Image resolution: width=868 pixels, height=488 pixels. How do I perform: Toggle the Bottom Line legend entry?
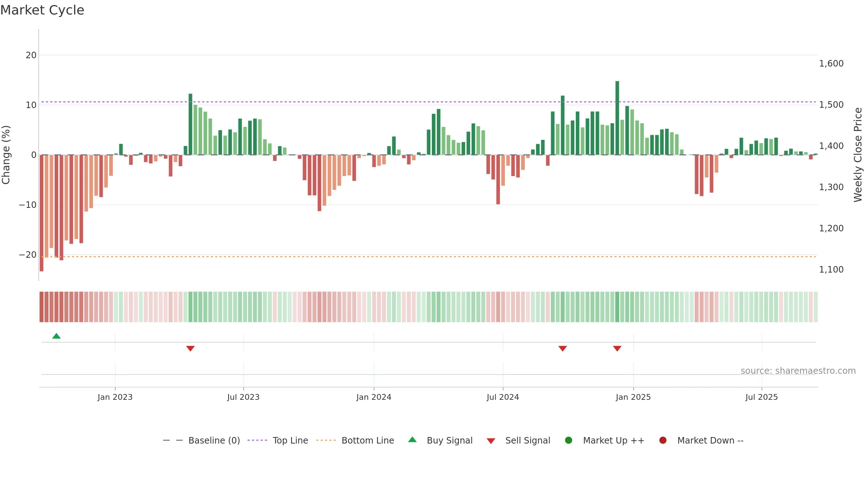(355, 440)
